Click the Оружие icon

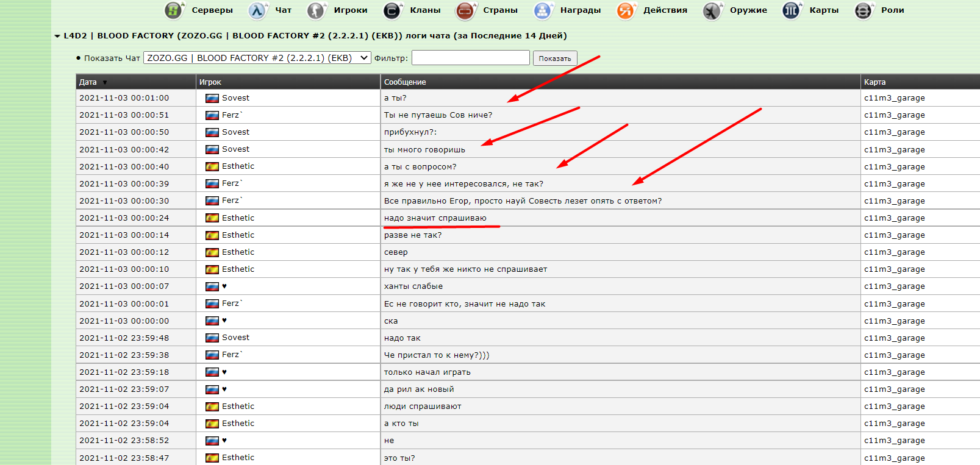pyautogui.click(x=712, y=10)
